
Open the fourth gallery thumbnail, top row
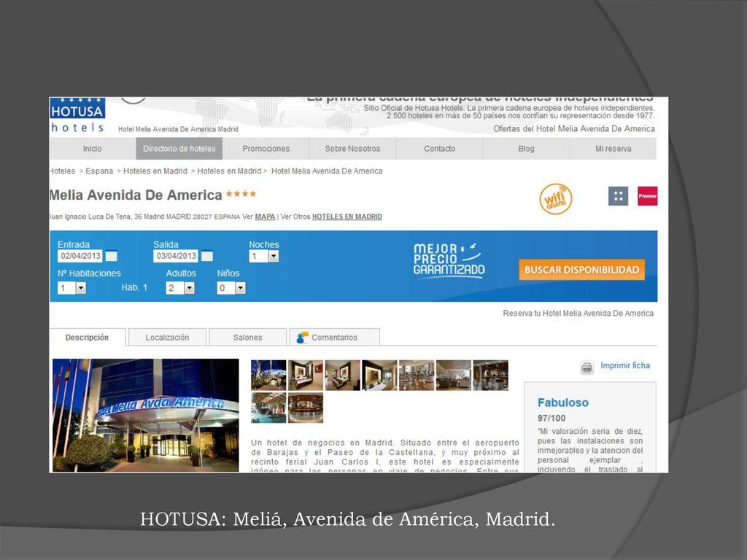pyautogui.click(x=379, y=376)
